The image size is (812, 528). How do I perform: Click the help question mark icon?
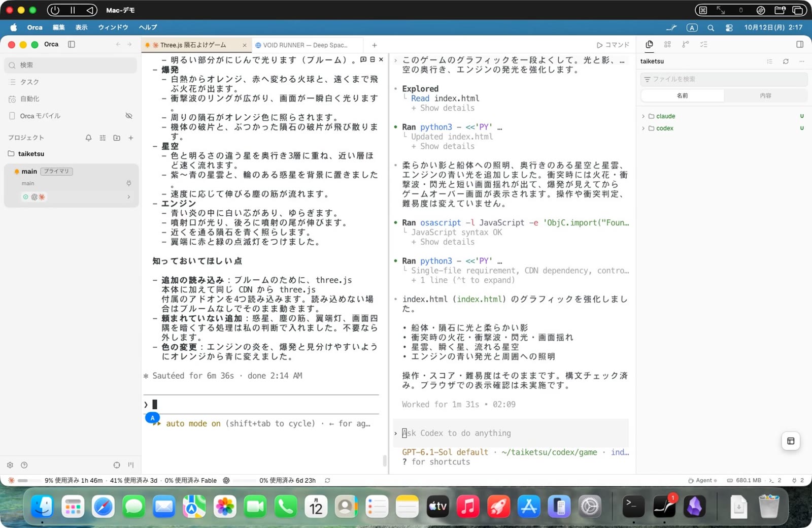pos(24,465)
